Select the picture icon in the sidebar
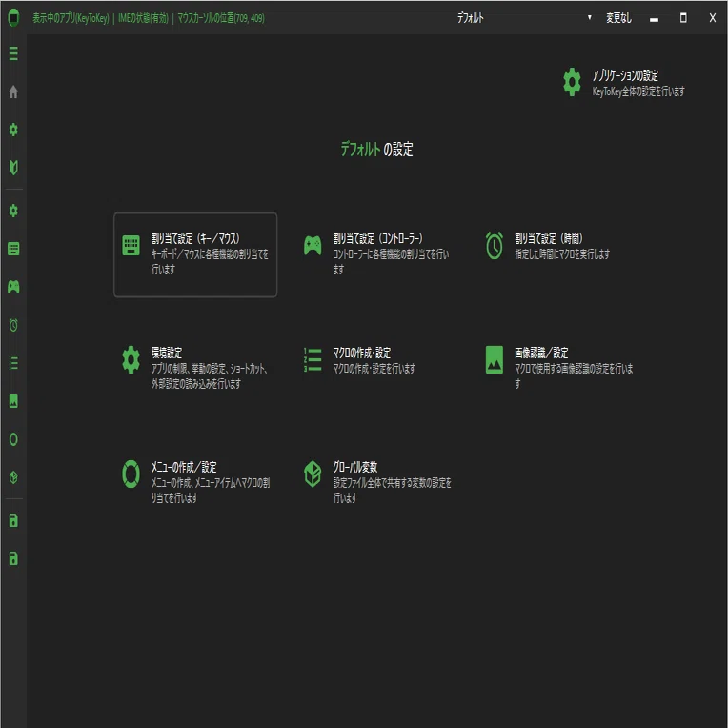Image resolution: width=728 pixels, height=728 pixels. (13, 401)
